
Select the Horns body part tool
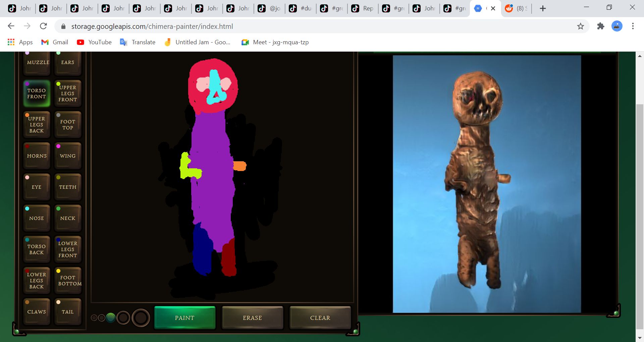tap(36, 156)
